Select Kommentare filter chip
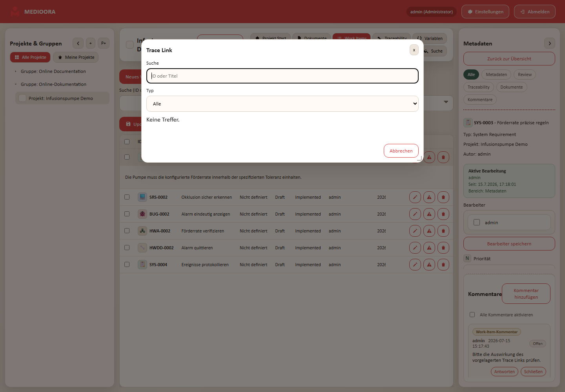Image resolution: width=565 pixels, height=392 pixels. 480,100
